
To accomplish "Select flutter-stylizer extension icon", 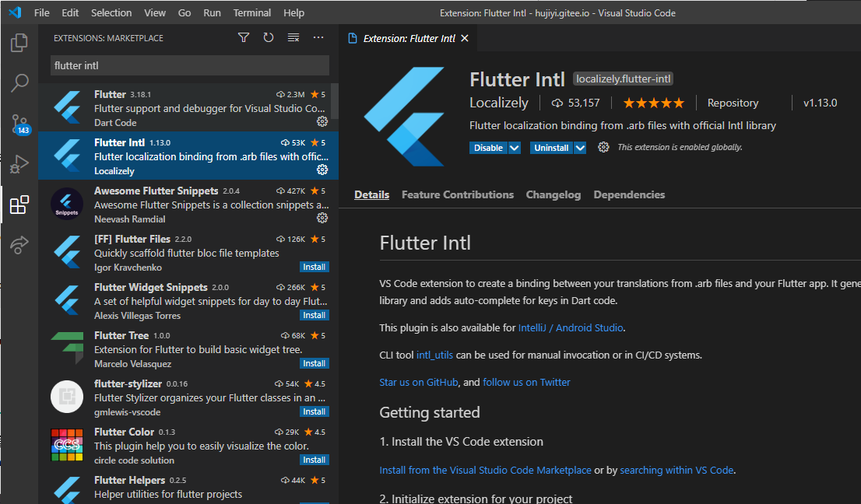I will [x=67, y=397].
